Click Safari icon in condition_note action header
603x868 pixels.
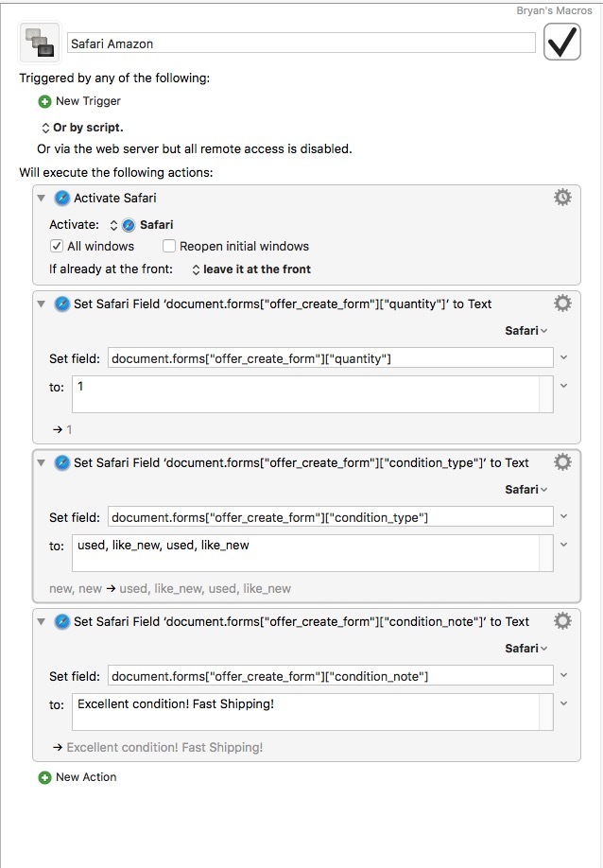pos(62,621)
